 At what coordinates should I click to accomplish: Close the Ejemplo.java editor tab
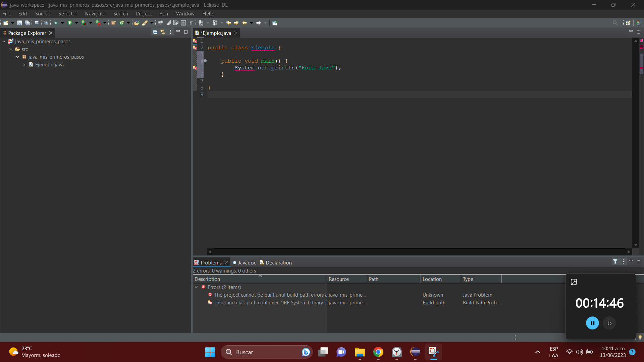[236, 33]
